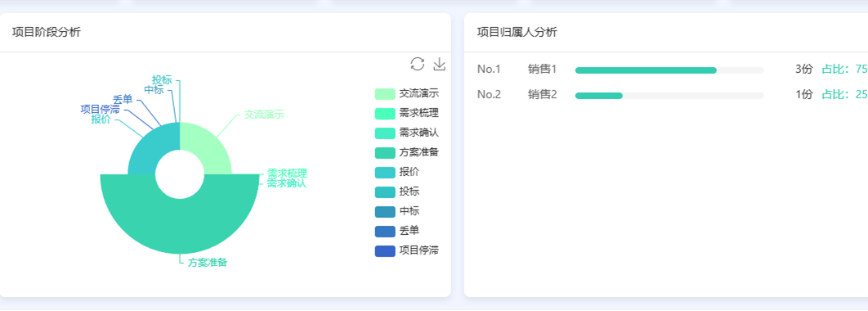Click the 投标 chart label above the pie

162,80
